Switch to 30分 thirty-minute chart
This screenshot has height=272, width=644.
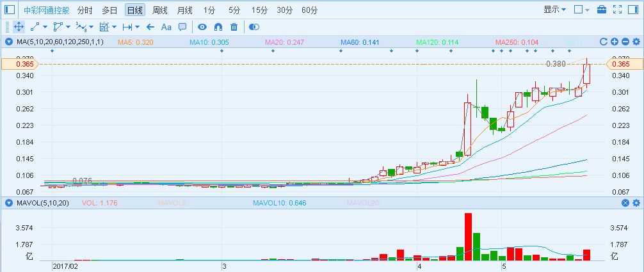[285, 10]
